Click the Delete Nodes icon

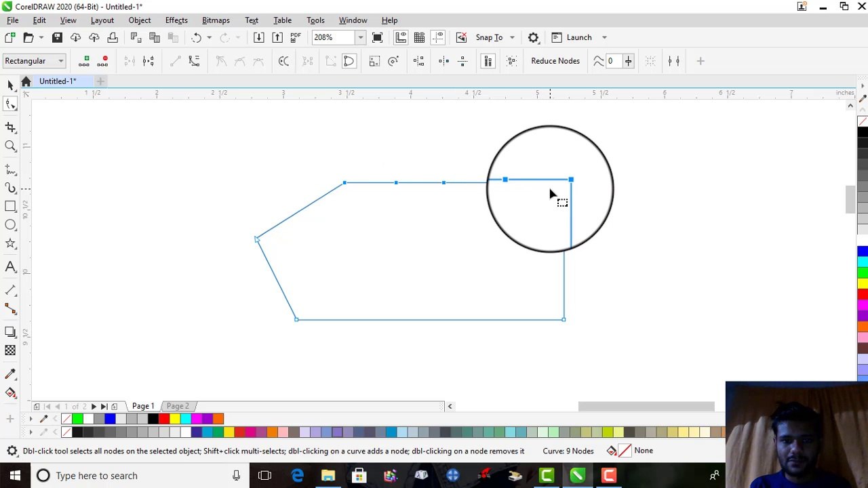[x=103, y=61]
